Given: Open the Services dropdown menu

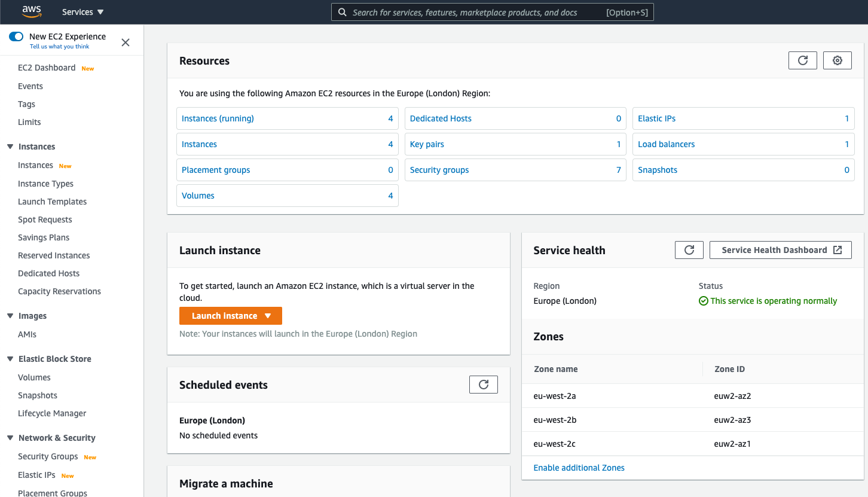Looking at the screenshot, I should pyautogui.click(x=82, y=12).
